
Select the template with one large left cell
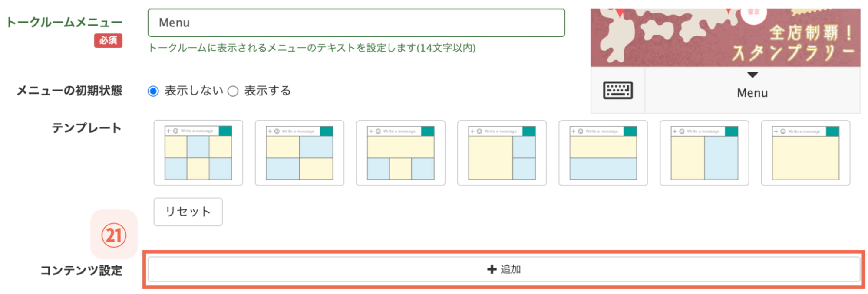point(486,156)
